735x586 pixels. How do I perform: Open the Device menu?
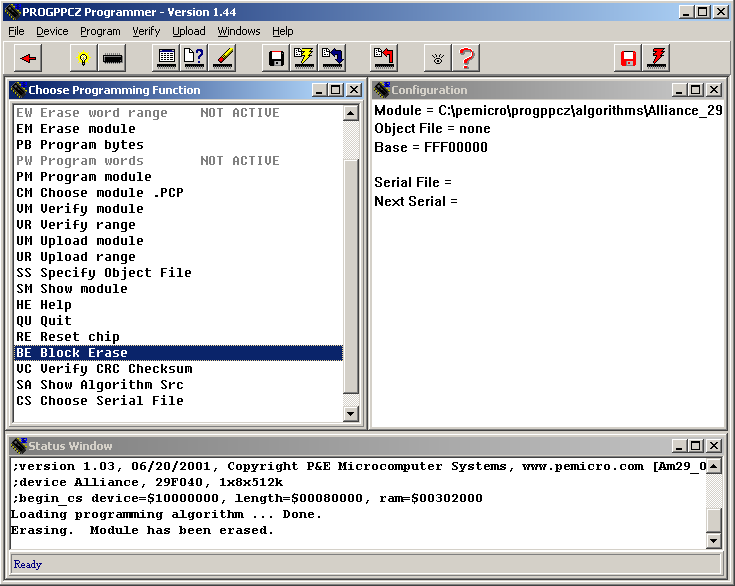[52, 31]
